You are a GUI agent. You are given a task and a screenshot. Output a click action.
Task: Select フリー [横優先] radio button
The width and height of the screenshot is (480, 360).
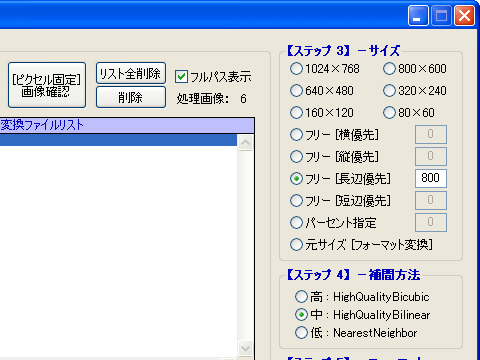pyautogui.click(x=296, y=135)
